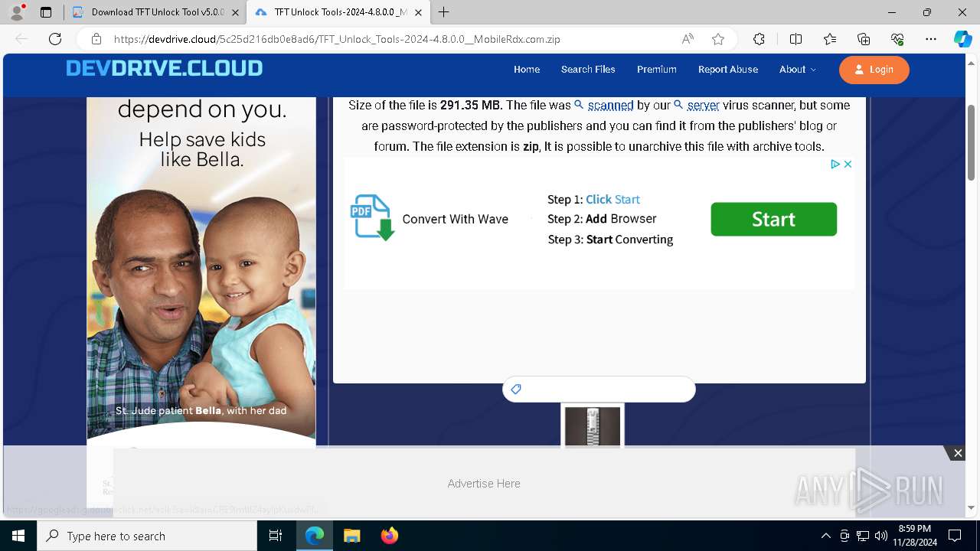The width and height of the screenshot is (980, 551).
Task: Open the Collections icon
Action: (864, 39)
